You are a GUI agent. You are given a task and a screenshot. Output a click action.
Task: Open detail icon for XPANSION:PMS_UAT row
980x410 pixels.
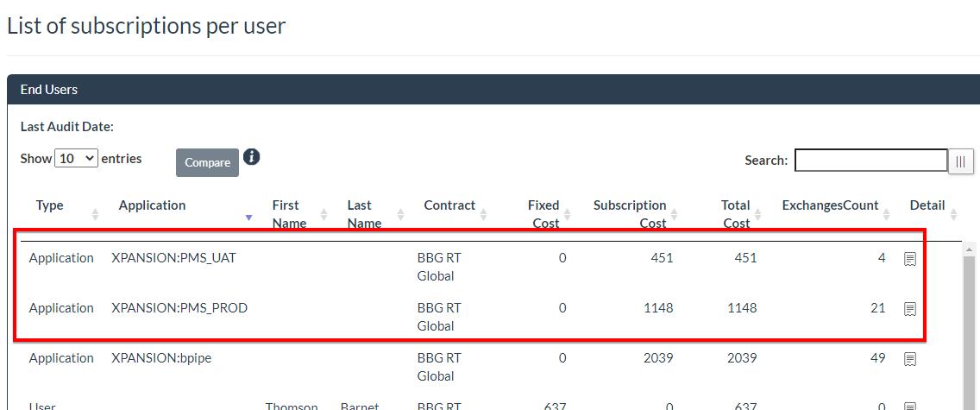pyautogui.click(x=909, y=259)
